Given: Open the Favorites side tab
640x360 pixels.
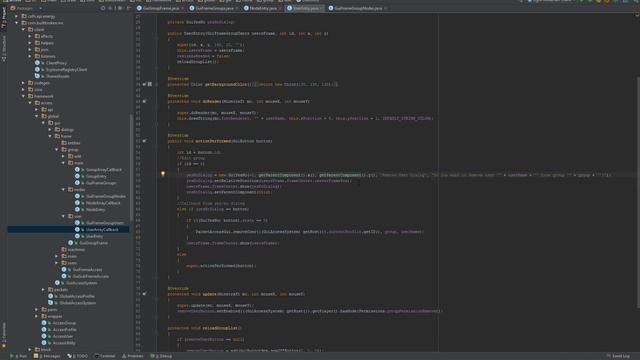Looking at the screenshot, I should coord(4,335).
